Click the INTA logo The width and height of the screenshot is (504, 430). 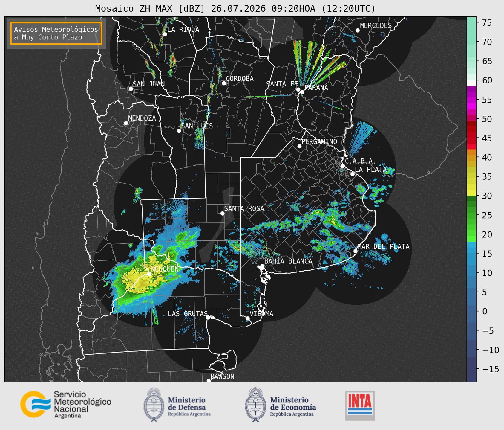(x=360, y=405)
